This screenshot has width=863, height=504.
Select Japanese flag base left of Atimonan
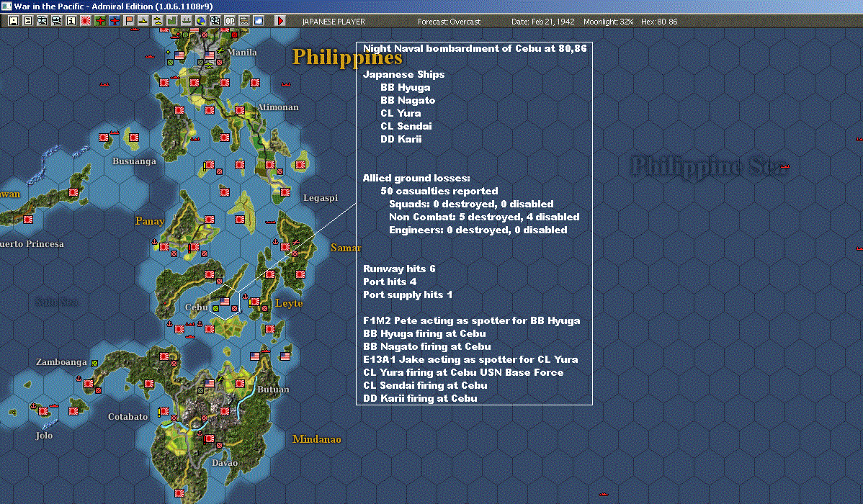pyautogui.click(x=240, y=110)
